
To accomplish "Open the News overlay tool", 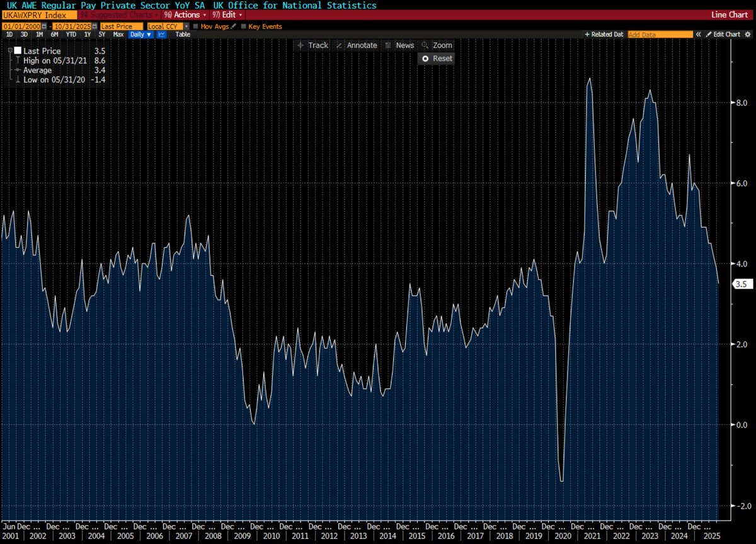I will [399, 45].
